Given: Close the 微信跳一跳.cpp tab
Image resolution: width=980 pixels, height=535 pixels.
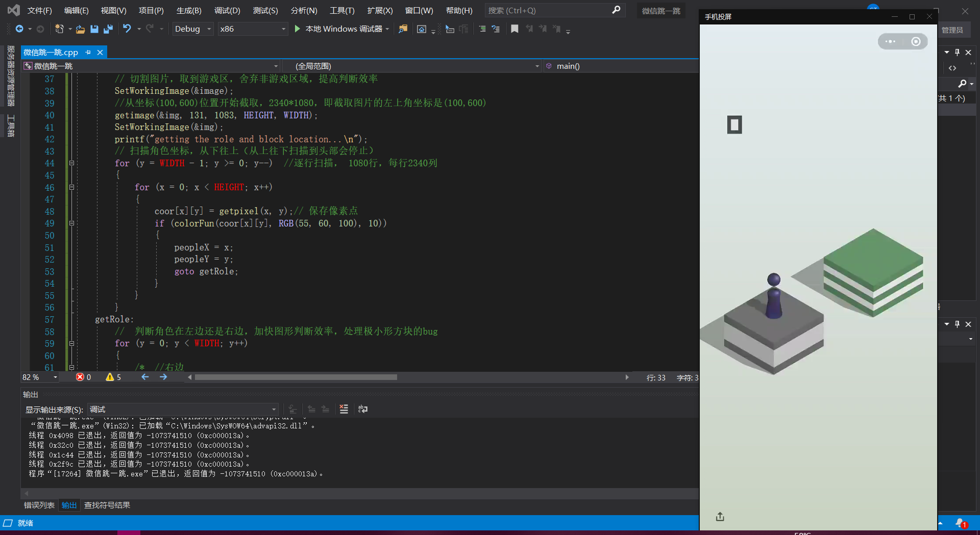Looking at the screenshot, I should pos(100,52).
